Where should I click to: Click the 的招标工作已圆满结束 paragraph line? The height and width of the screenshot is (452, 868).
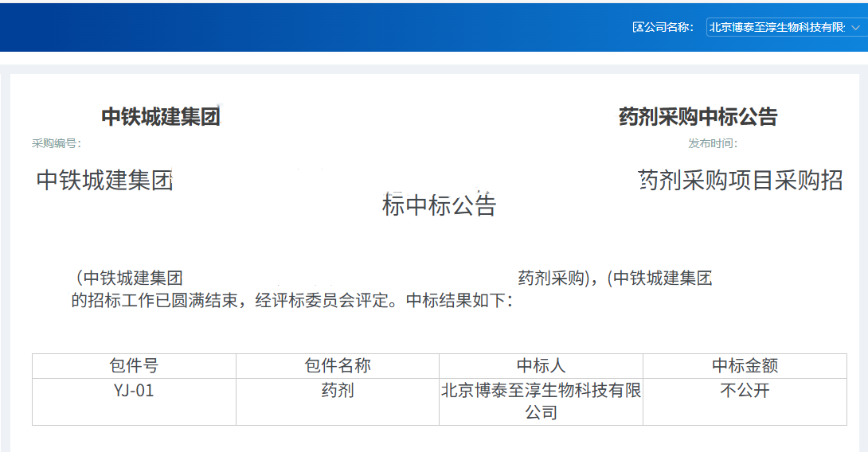[x=291, y=301]
